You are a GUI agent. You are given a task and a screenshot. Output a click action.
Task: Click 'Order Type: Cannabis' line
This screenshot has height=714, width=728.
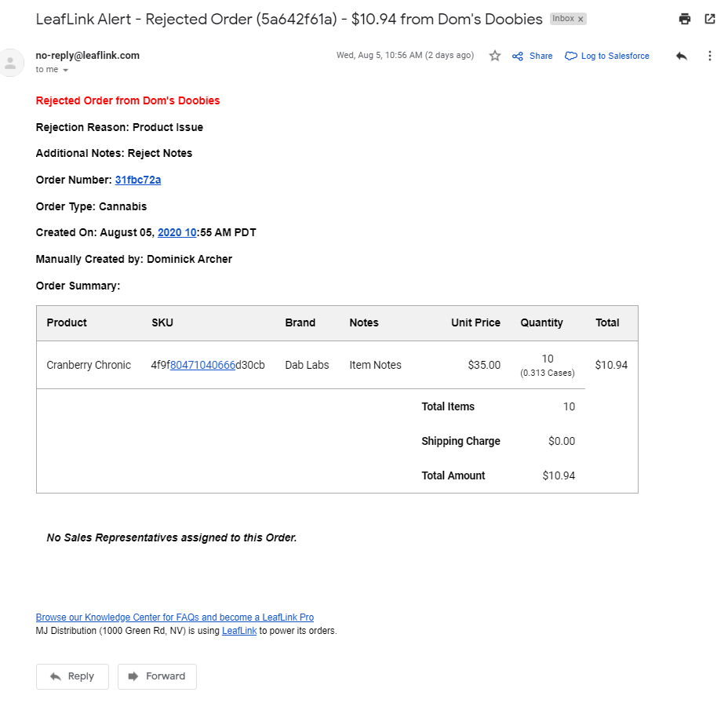click(91, 206)
